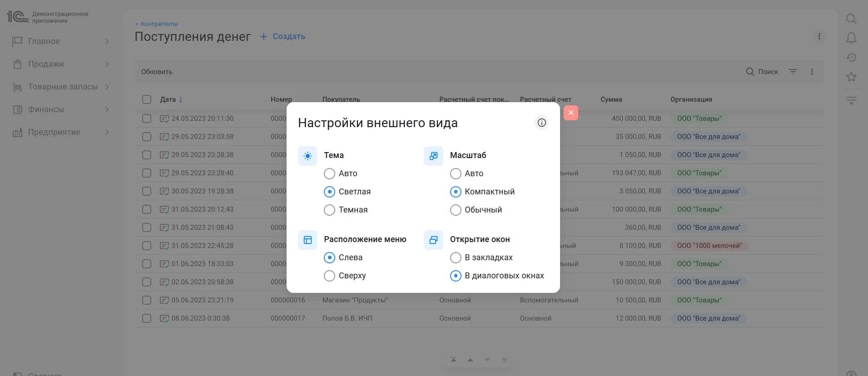Image resolution: width=868 pixels, height=376 pixels.
Task: Toggle the select-all checkbox in table header
Action: 147,99
